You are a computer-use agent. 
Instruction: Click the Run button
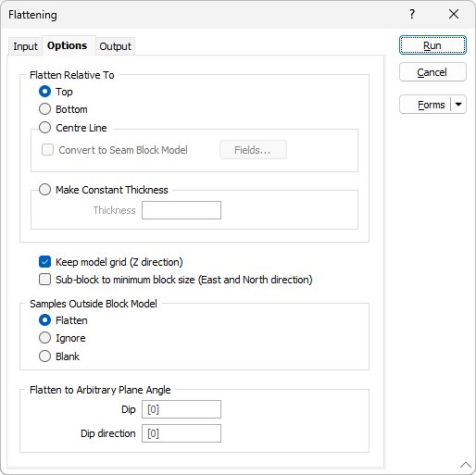click(x=432, y=45)
